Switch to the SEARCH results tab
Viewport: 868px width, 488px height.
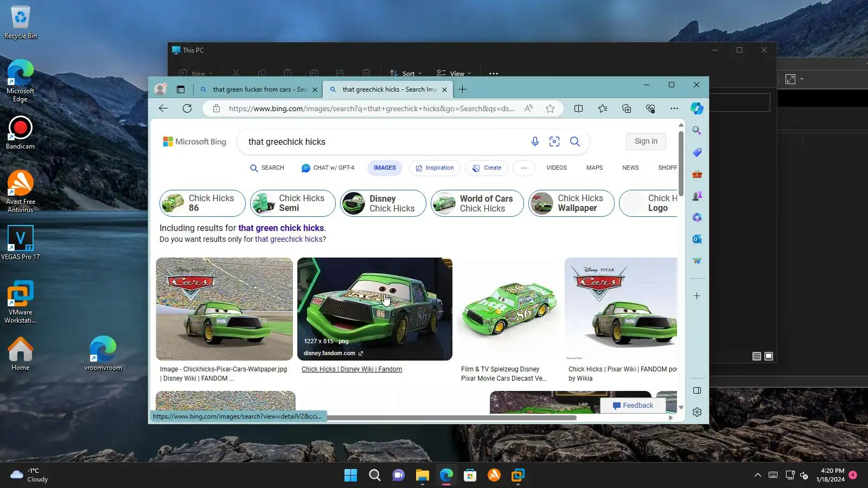point(267,168)
